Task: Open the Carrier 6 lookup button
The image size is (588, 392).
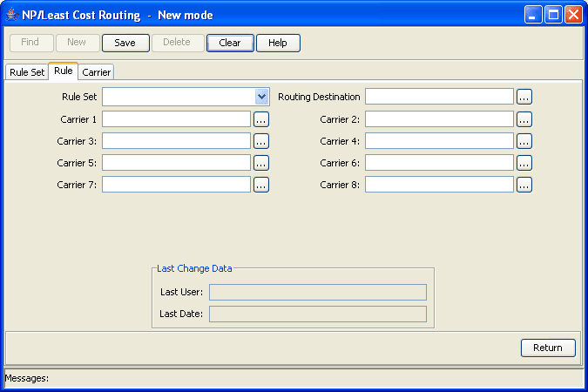Action: [x=524, y=163]
